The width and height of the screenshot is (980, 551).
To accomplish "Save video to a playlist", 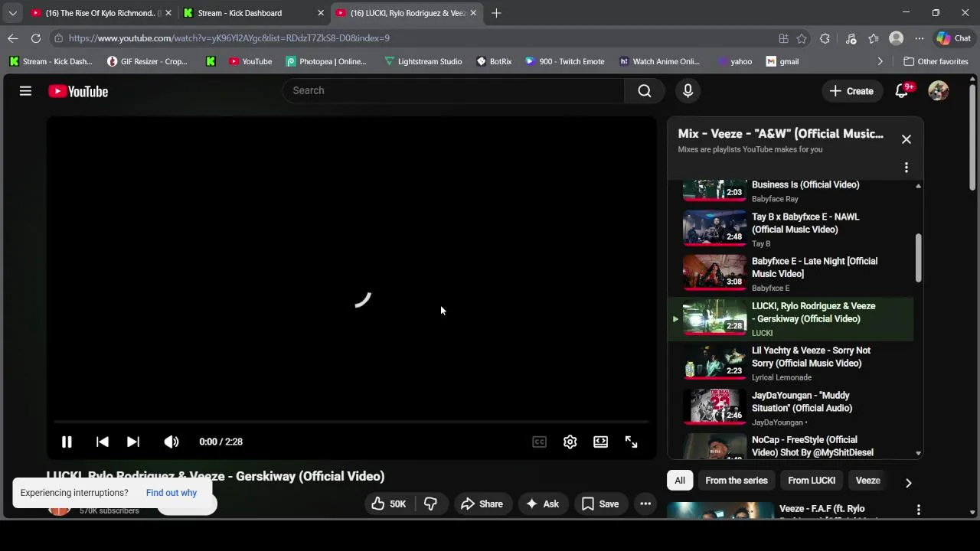I will [x=600, y=504].
